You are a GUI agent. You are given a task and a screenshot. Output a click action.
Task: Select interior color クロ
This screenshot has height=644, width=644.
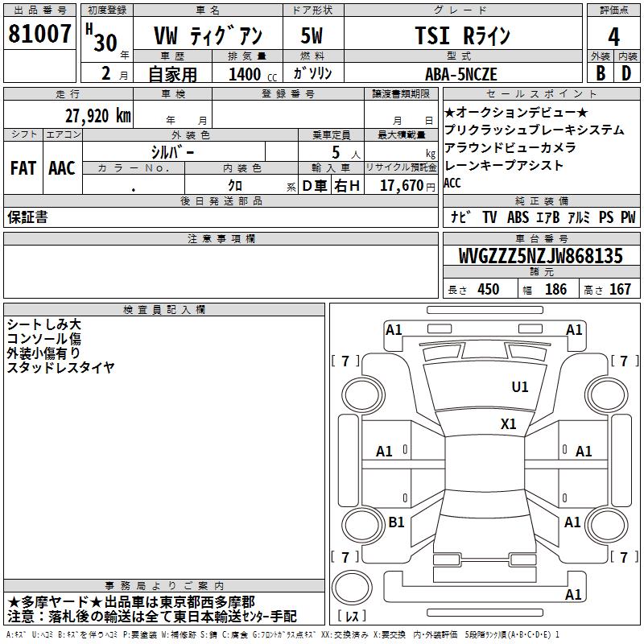[x=235, y=186]
